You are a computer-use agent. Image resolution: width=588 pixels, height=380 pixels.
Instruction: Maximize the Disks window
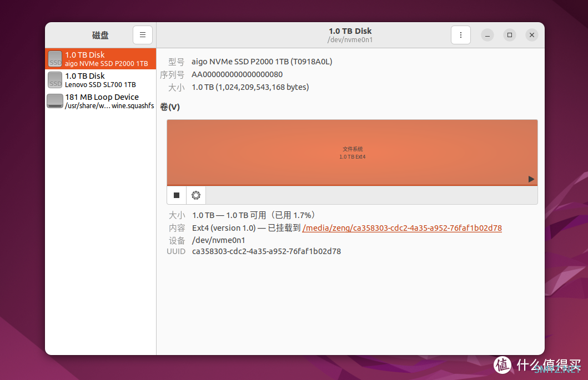pyautogui.click(x=509, y=35)
